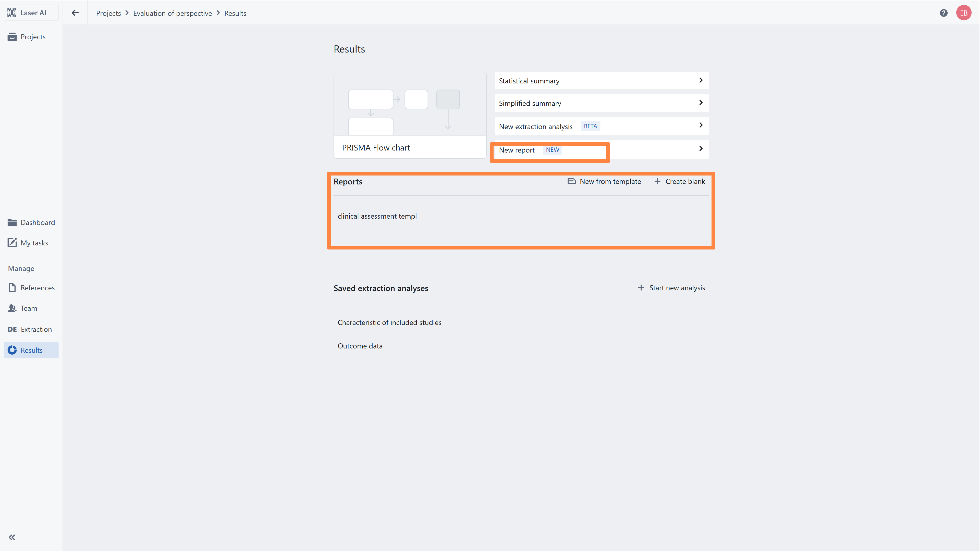
Task: Click the Create blank report button
Action: (679, 181)
